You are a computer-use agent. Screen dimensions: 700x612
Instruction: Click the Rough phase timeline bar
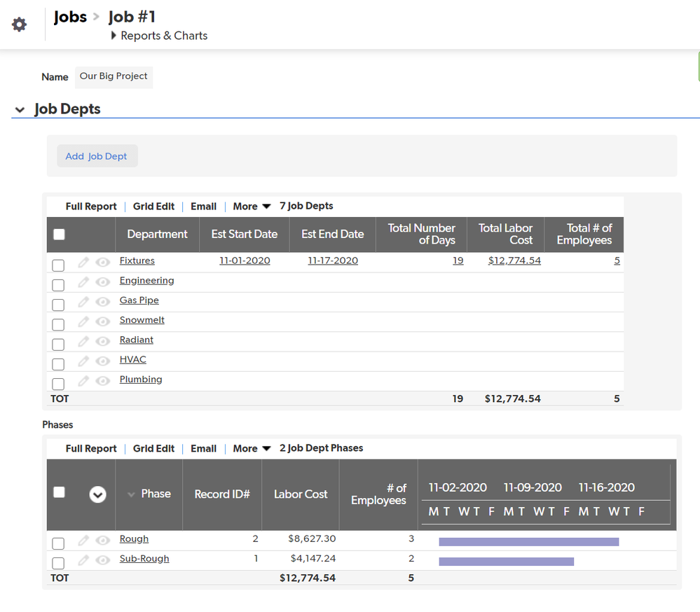[x=529, y=542]
